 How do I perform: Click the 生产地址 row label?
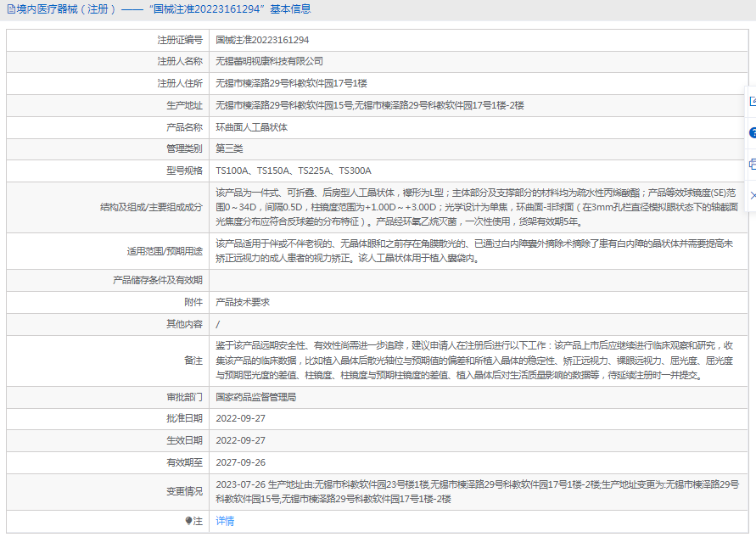[185, 105]
